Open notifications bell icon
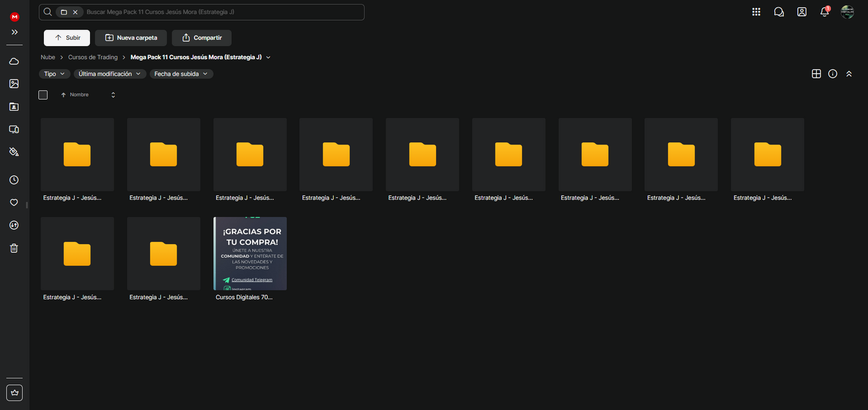The height and width of the screenshot is (410, 868). pos(824,12)
